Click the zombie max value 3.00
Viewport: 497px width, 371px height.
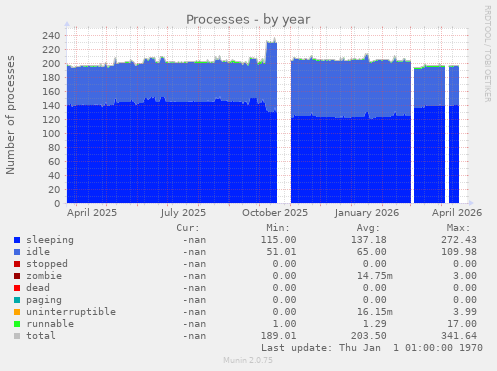click(x=465, y=276)
